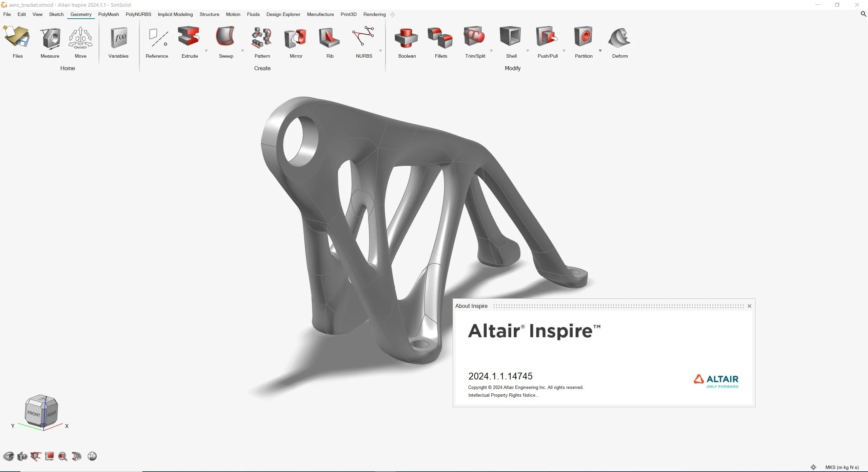The height and width of the screenshot is (472, 868).
Task: Click the half-shaded sphere display icon
Action: coord(92,456)
